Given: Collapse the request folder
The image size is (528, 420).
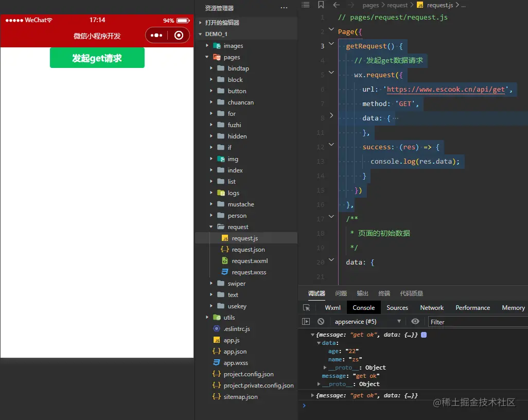Looking at the screenshot, I should 211,226.
